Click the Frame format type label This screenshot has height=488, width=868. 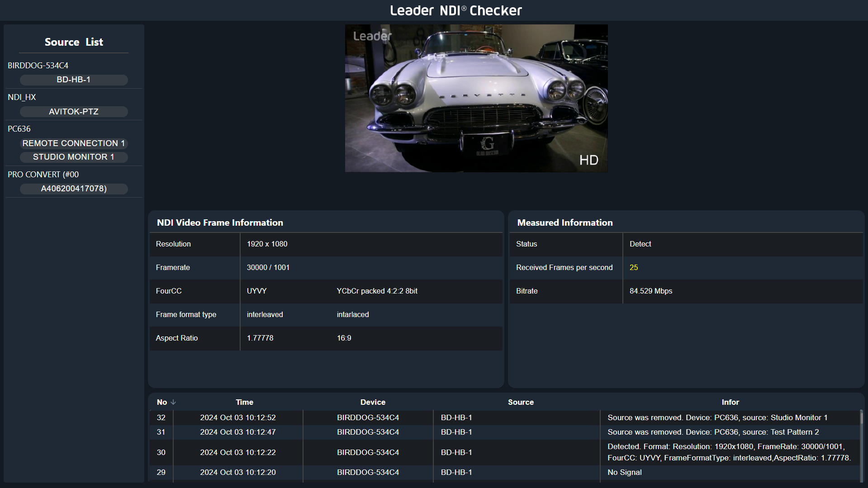tap(186, 314)
